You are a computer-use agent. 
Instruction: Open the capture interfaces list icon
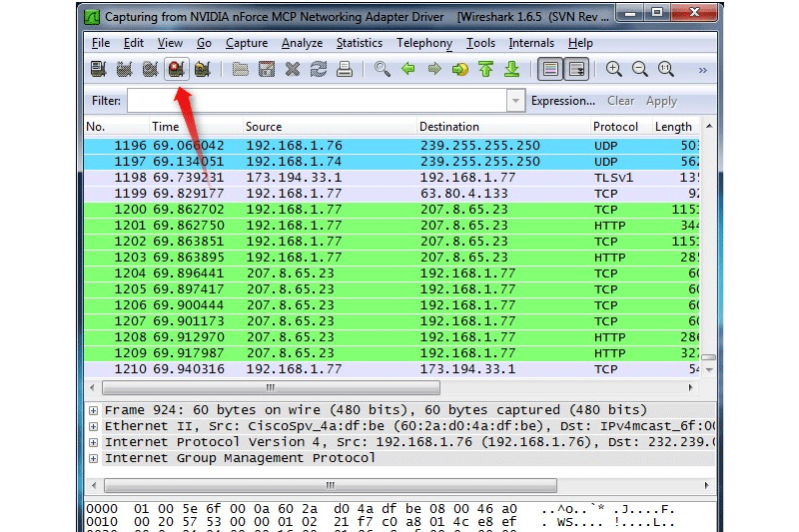98,69
